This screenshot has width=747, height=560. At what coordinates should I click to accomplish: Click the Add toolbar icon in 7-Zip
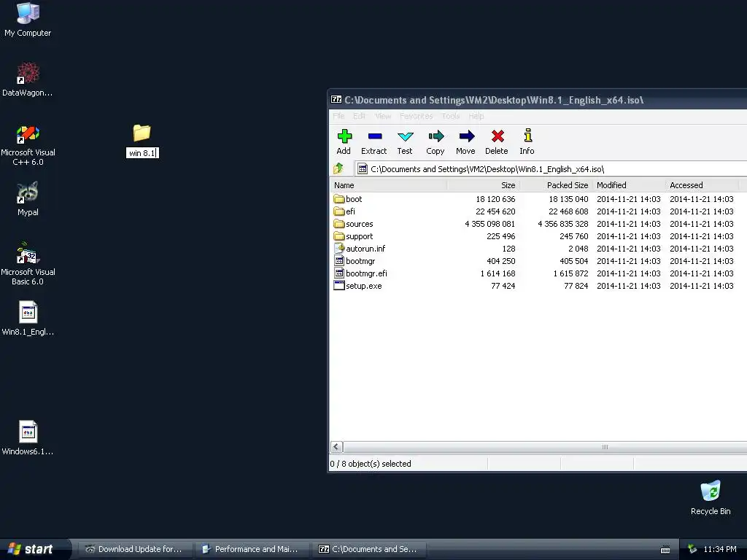(344, 136)
